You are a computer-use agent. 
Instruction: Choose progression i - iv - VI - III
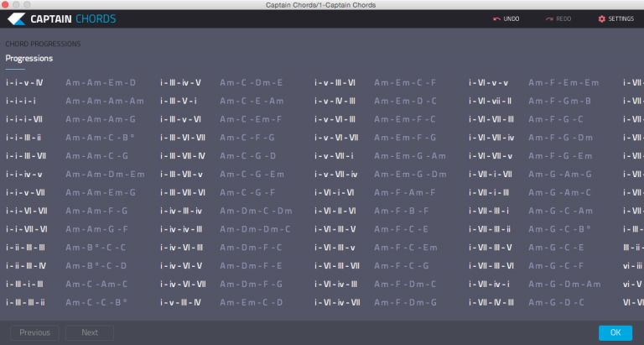pos(181,248)
